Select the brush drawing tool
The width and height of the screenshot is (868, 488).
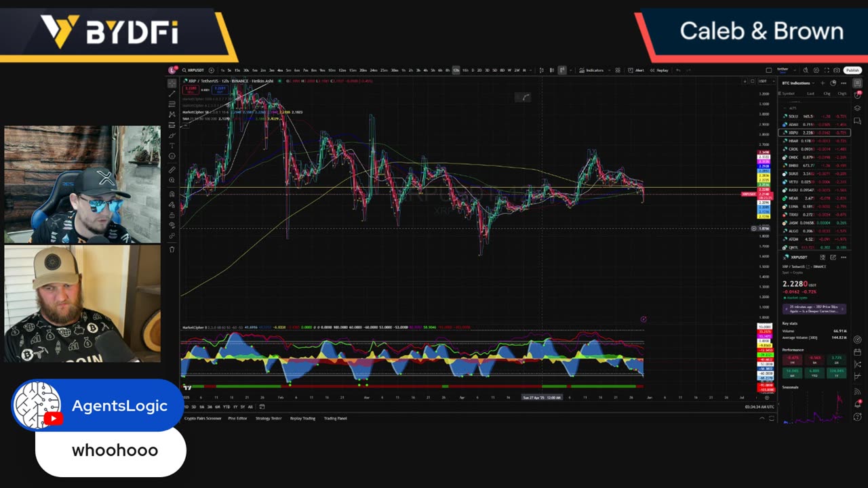[172, 136]
